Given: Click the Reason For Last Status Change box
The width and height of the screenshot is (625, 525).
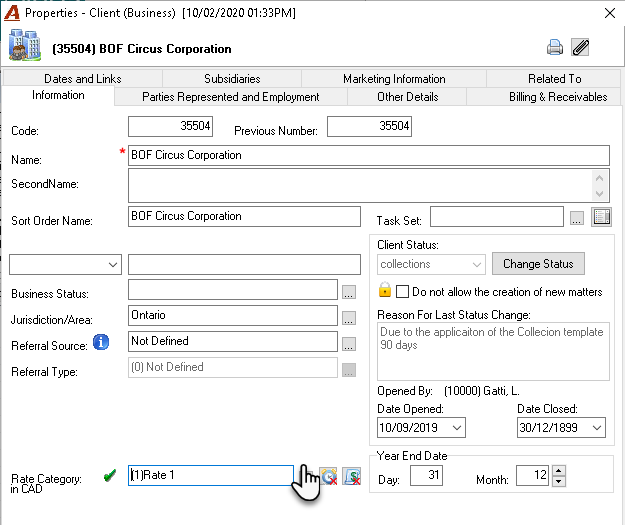Looking at the screenshot, I should click(493, 351).
